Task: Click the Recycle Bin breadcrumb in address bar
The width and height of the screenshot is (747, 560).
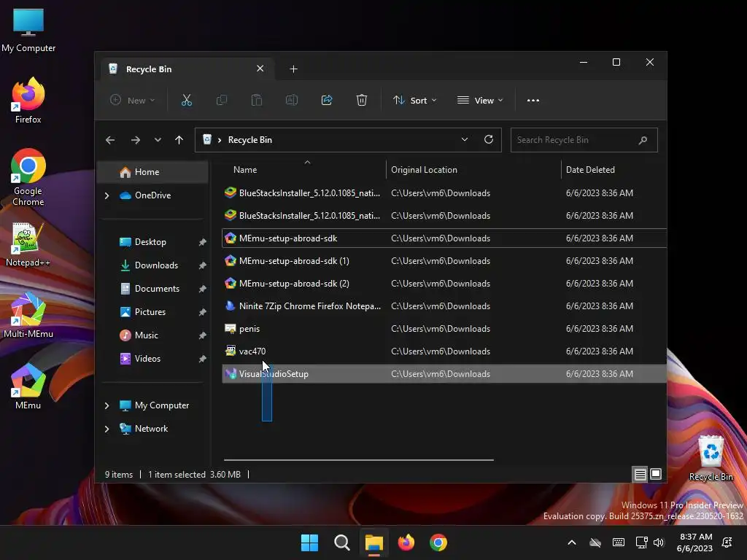Action: tap(249, 140)
